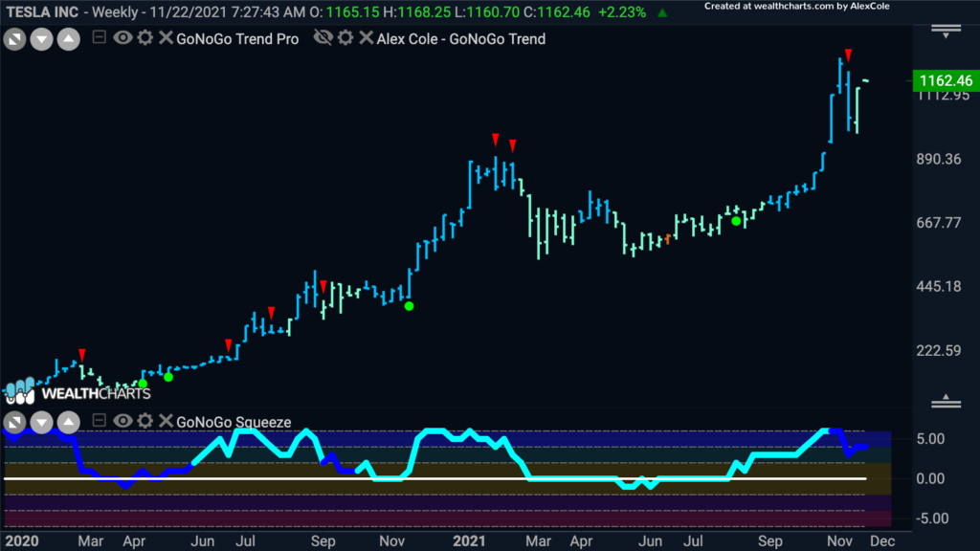Collapse the GoNoGo Squeeze indicator

pos(99,421)
